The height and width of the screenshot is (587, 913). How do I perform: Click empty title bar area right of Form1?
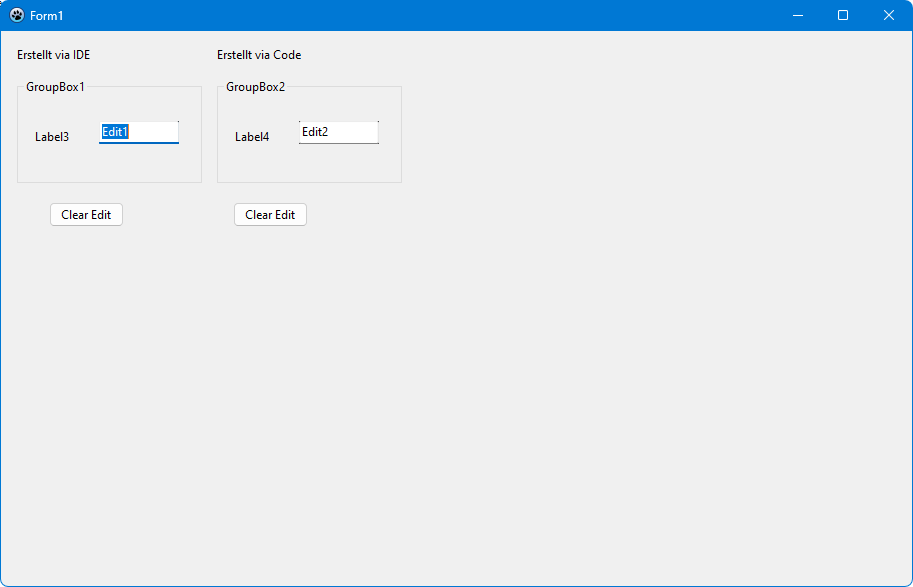pyautogui.click(x=400, y=15)
